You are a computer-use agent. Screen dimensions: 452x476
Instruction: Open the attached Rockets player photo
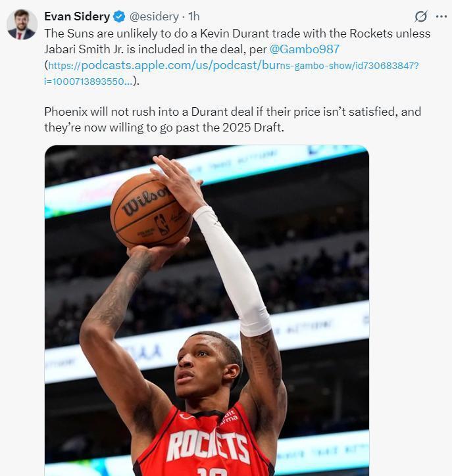207,310
